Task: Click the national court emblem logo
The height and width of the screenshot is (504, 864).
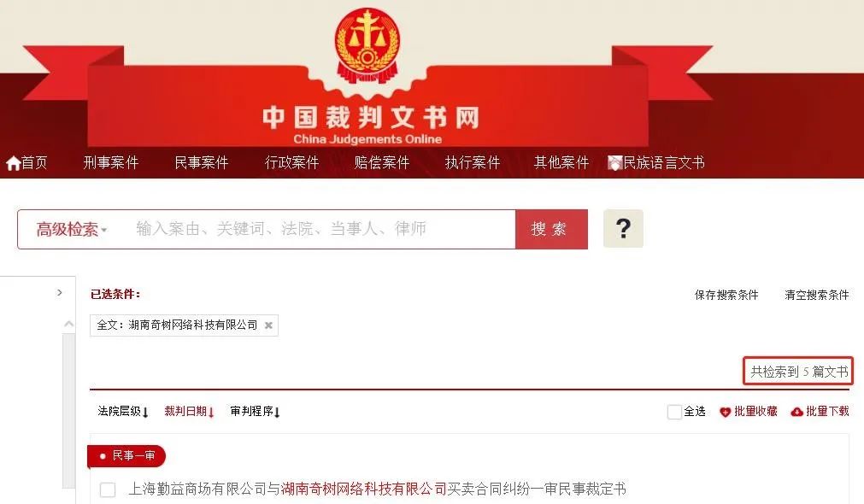Action: pyautogui.click(x=367, y=46)
